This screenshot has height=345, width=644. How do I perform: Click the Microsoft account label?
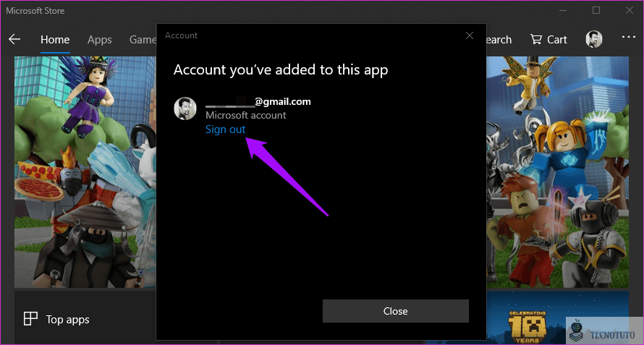pyautogui.click(x=245, y=115)
